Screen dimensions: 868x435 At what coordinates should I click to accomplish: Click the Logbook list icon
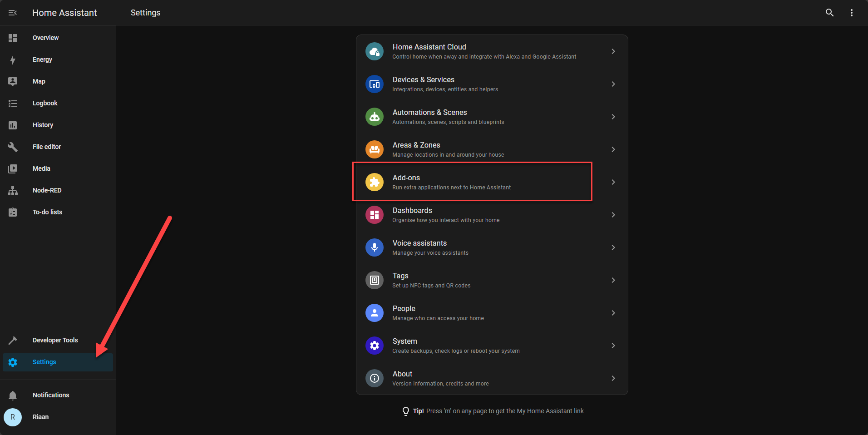(x=13, y=104)
